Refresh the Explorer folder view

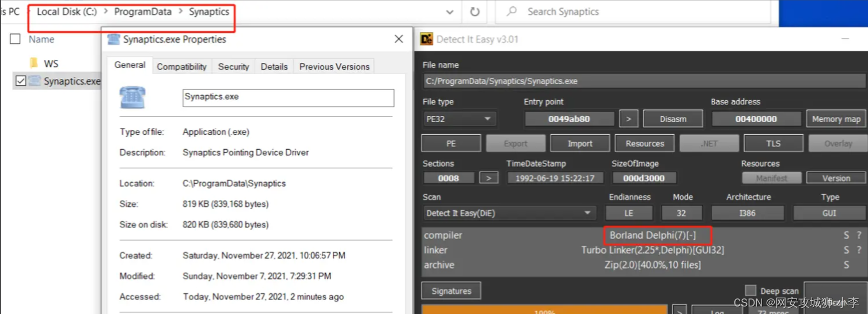click(475, 12)
